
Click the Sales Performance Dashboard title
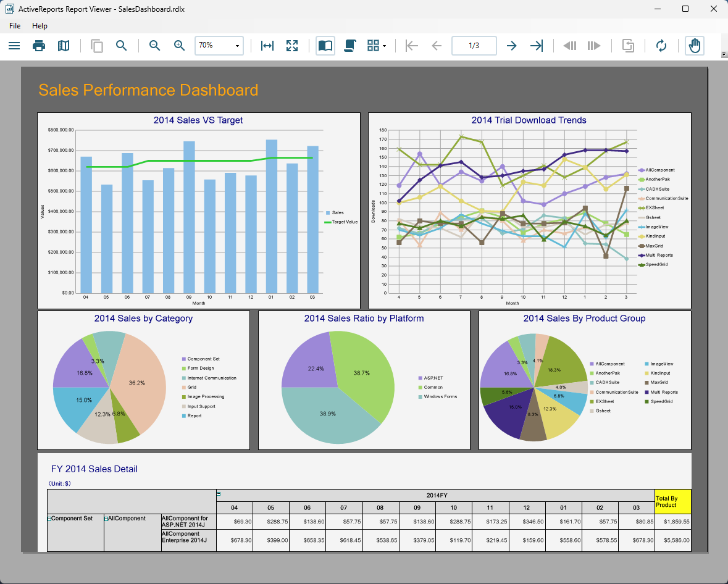pos(148,90)
